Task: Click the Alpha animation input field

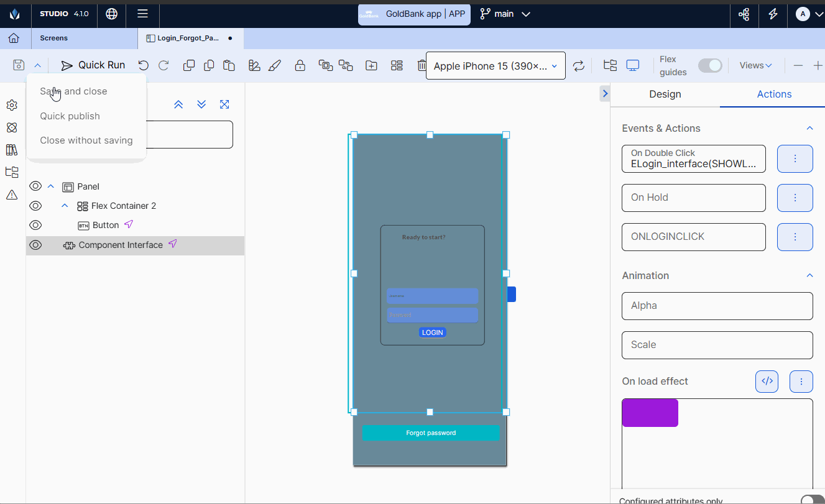Action: [x=717, y=306]
